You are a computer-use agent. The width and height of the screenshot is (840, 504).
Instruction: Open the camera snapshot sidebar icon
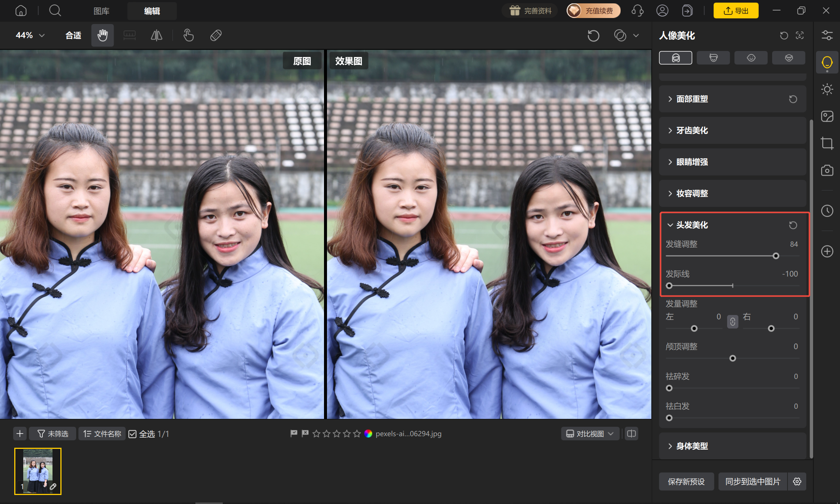tap(827, 170)
